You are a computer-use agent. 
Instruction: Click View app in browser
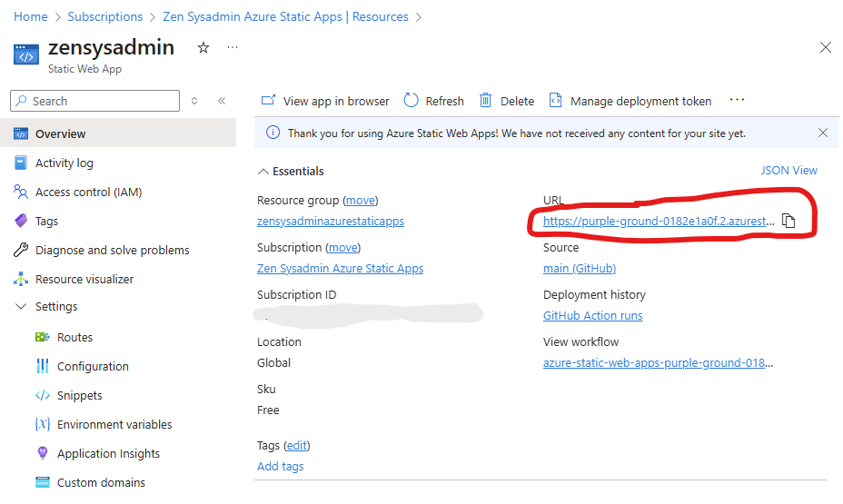tap(325, 101)
